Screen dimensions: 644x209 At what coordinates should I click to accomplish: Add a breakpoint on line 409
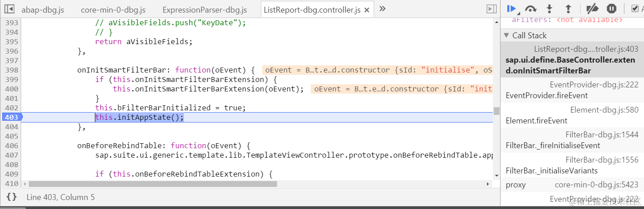click(11, 174)
